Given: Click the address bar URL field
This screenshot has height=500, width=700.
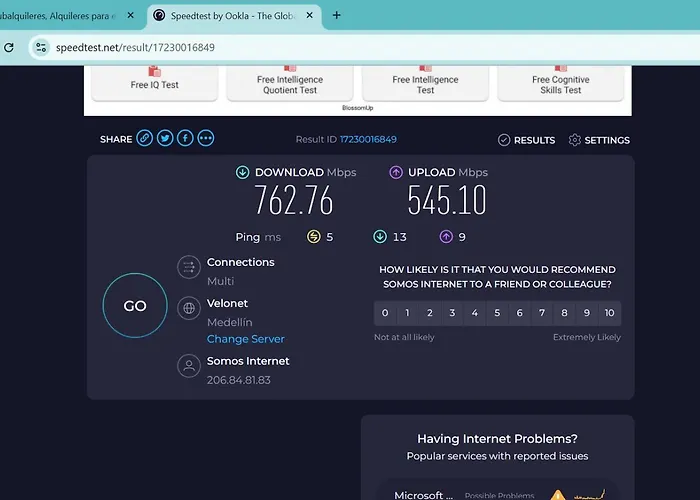Looking at the screenshot, I should (x=366, y=47).
